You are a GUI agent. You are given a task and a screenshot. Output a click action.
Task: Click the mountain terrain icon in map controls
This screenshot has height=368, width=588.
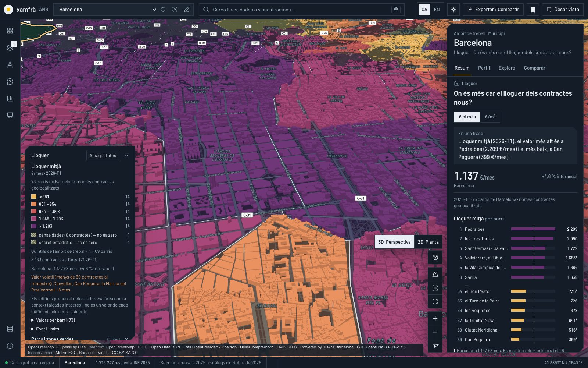[435, 275]
